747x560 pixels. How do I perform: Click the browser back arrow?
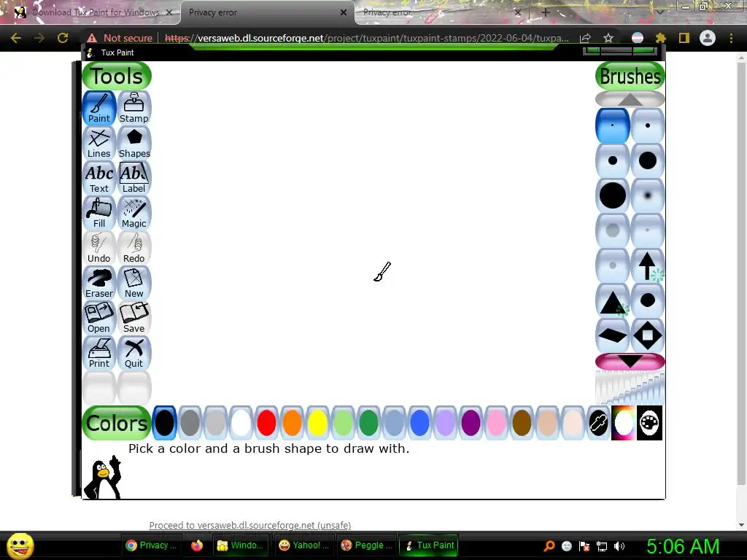[x=16, y=38]
